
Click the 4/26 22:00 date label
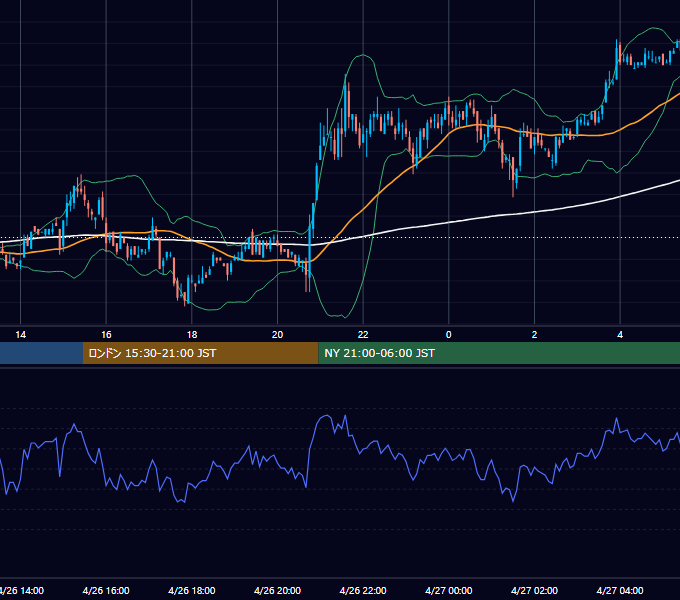363,591
